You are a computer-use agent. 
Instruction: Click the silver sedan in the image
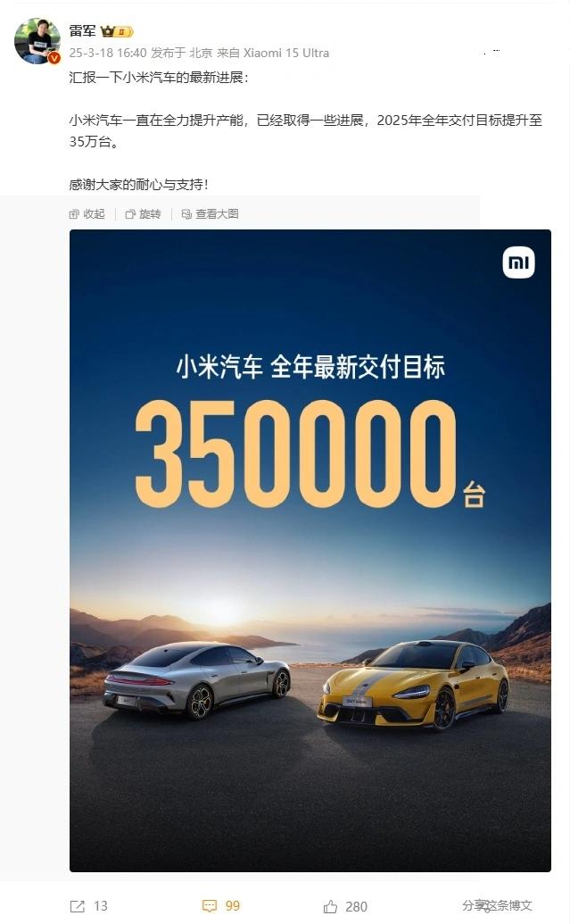tap(197, 680)
